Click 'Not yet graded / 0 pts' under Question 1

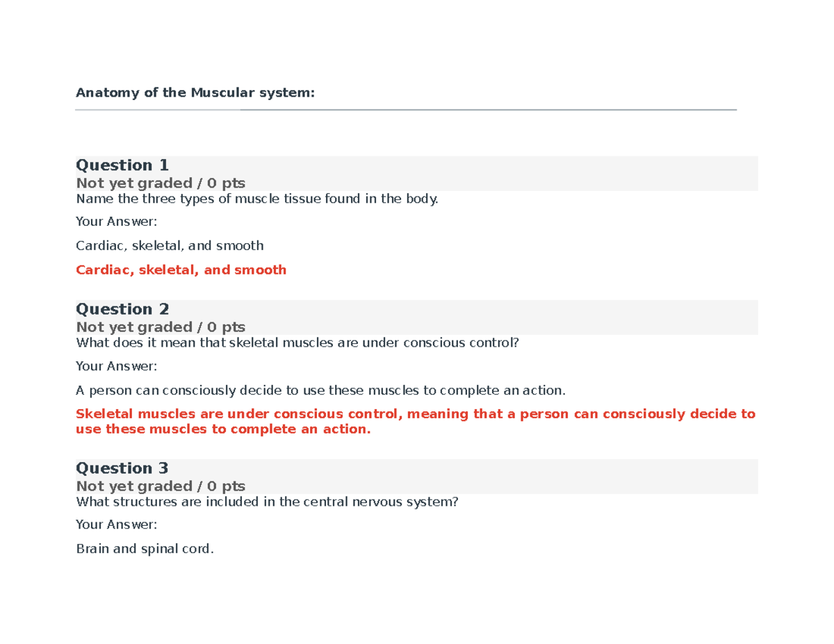click(161, 183)
